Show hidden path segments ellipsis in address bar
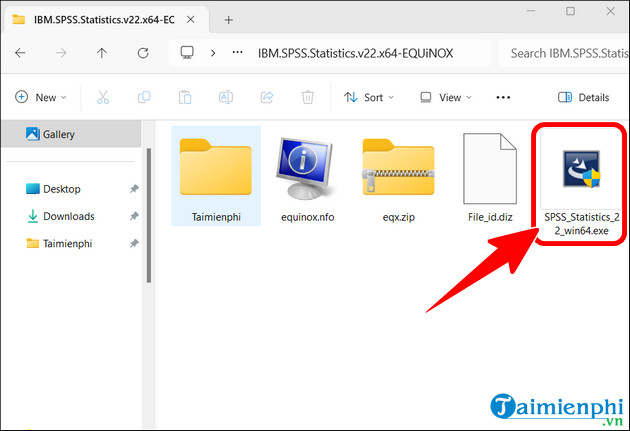The height and width of the screenshot is (431, 630). click(237, 52)
